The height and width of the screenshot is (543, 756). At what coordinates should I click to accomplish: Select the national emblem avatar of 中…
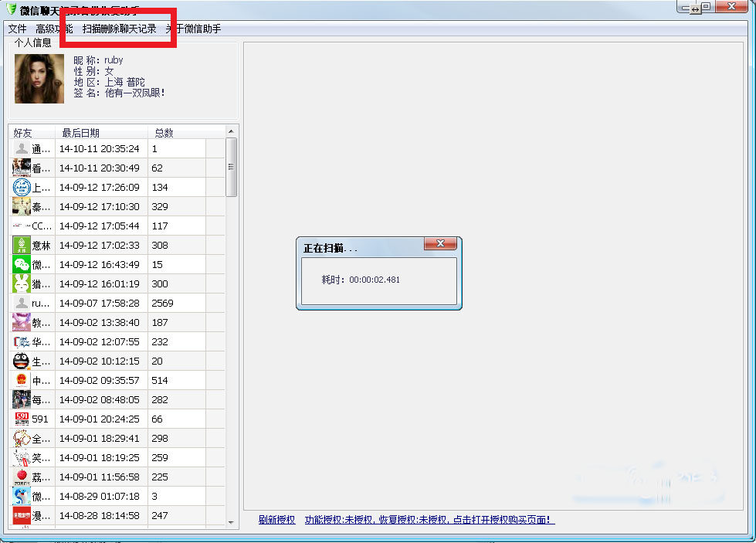(21, 380)
